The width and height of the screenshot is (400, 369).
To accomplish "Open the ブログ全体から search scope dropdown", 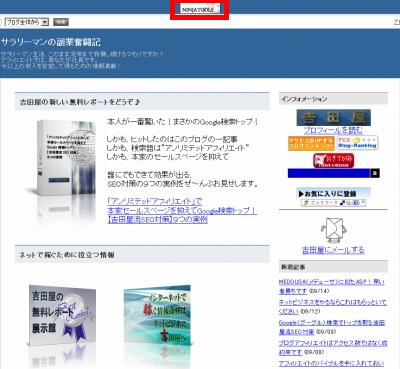I will pyautogui.click(x=27, y=22).
